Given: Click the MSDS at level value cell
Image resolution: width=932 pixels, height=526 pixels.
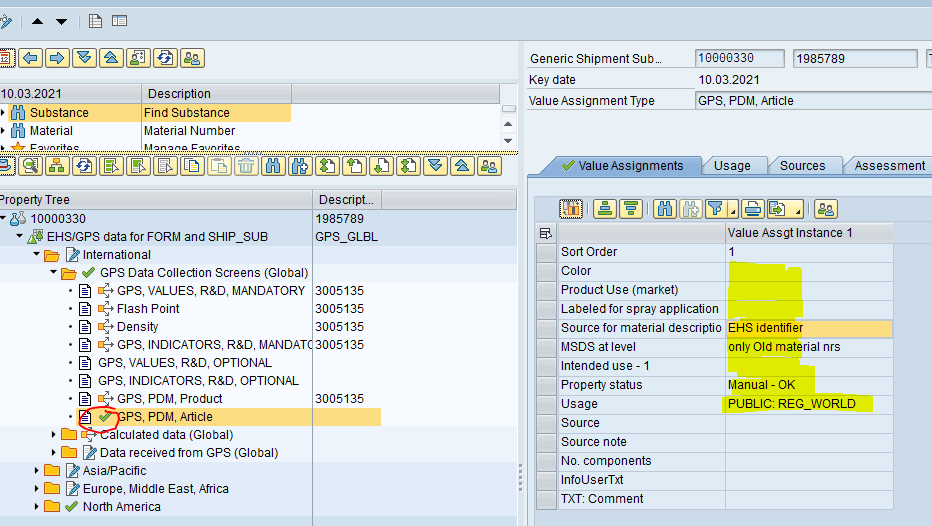Looking at the screenshot, I should (808, 347).
